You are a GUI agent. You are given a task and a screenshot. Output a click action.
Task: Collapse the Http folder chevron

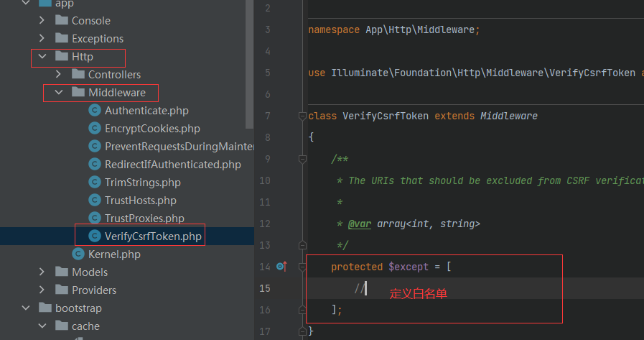(42, 56)
